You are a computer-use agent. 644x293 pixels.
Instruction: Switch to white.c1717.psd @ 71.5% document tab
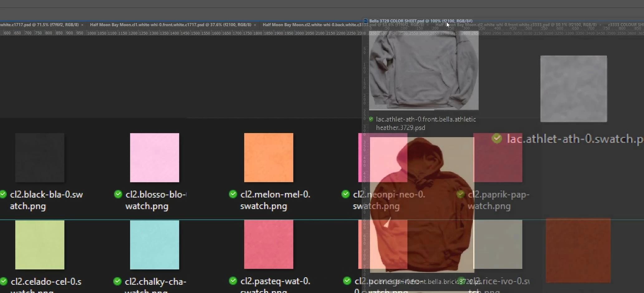coord(39,25)
